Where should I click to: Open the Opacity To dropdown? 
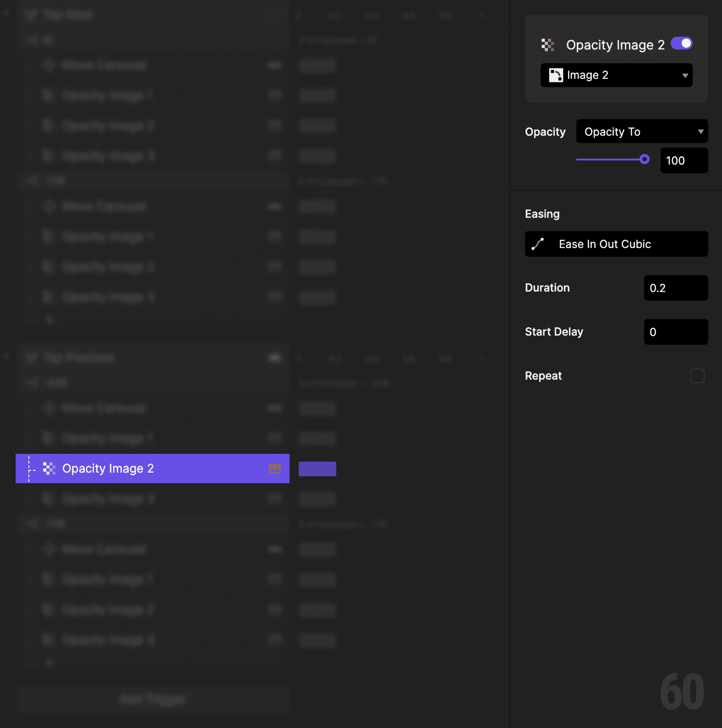(642, 131)
